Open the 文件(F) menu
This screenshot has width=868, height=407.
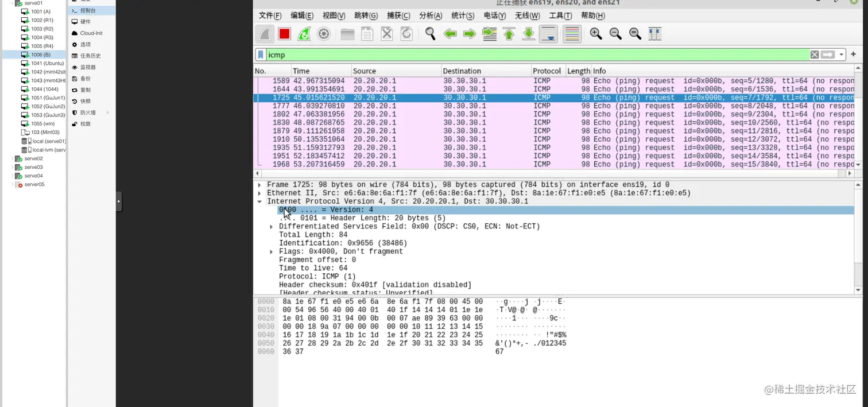tap(270, 15)
